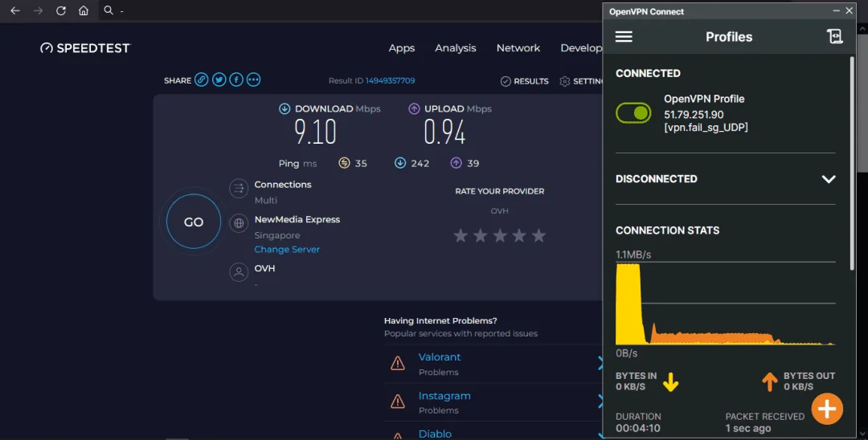Go to the browser home page
Screen dimensions: 868x440
(x=84, y=10)
